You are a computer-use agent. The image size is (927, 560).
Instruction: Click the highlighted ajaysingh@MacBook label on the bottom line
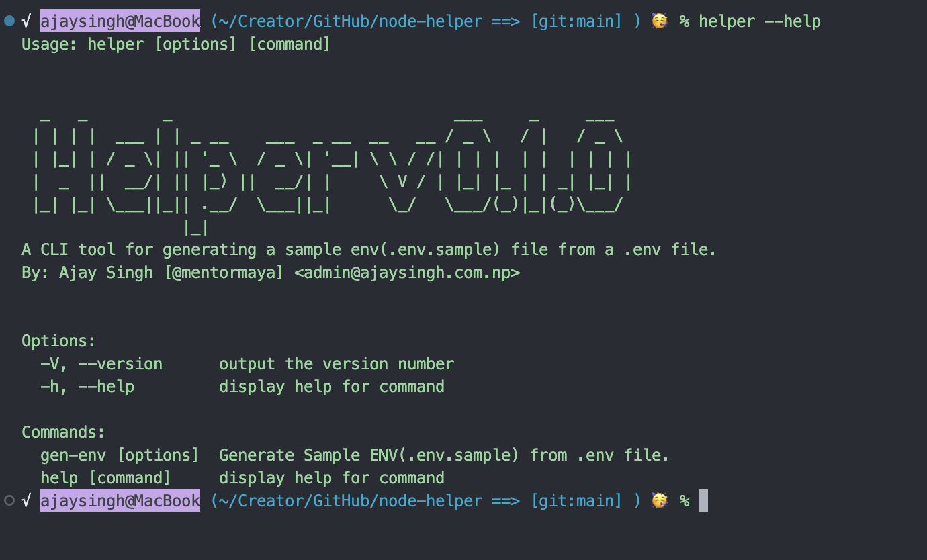coord(120,500)
